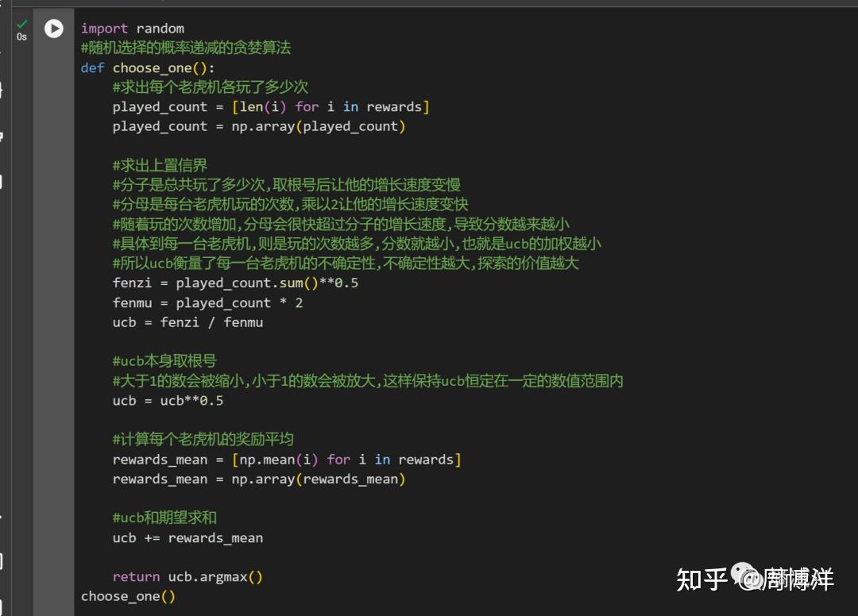Viewport: 858px width, 616px height.
Task: Select the choose_one() call at the bottom
Action: point(127,596)
